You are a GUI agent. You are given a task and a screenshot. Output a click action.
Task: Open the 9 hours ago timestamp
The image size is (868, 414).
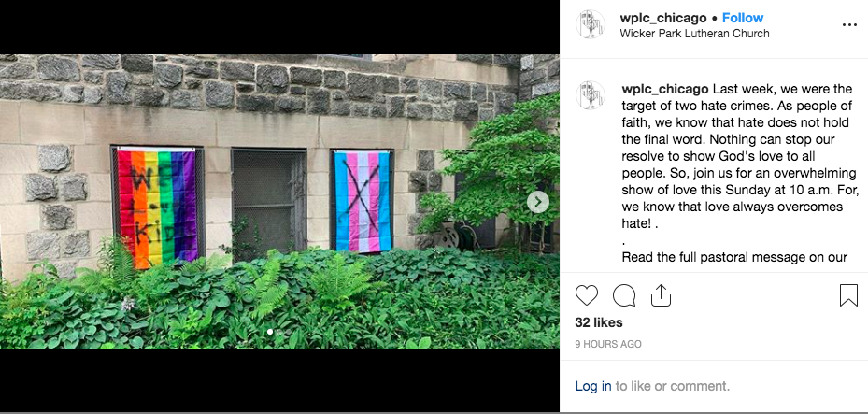coord(608,344)
